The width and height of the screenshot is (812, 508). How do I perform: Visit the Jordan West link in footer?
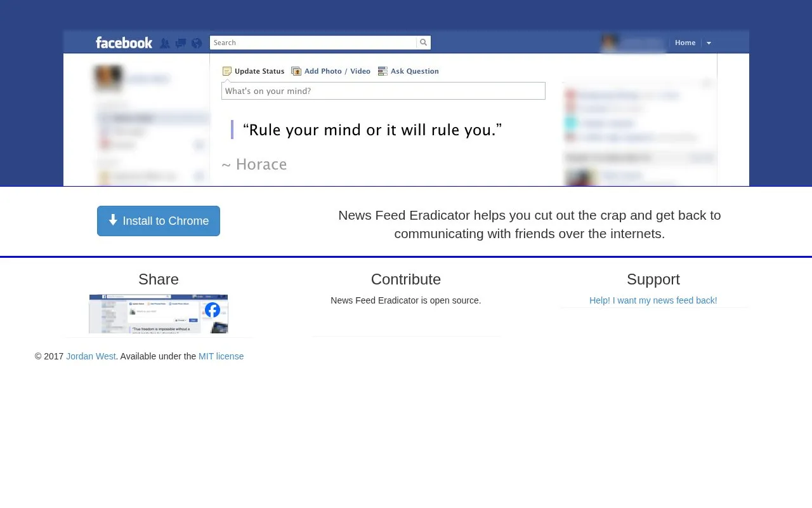pos(91,356)
